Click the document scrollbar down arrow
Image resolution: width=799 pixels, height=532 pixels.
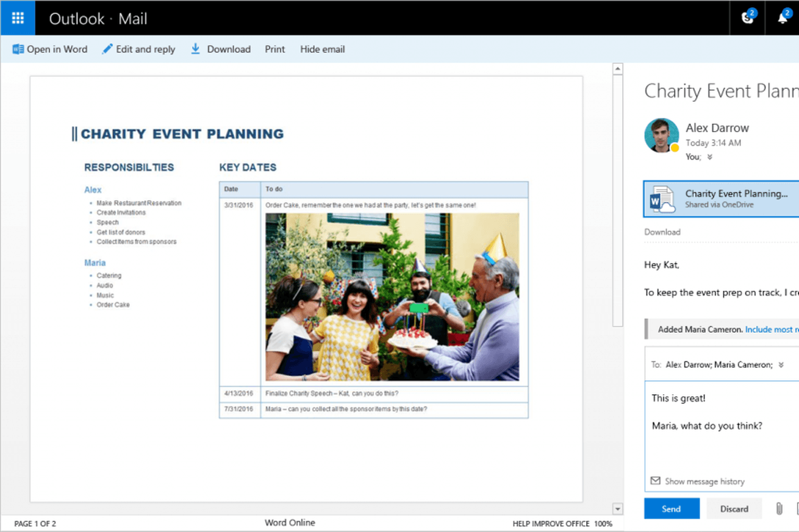[617, 509]
